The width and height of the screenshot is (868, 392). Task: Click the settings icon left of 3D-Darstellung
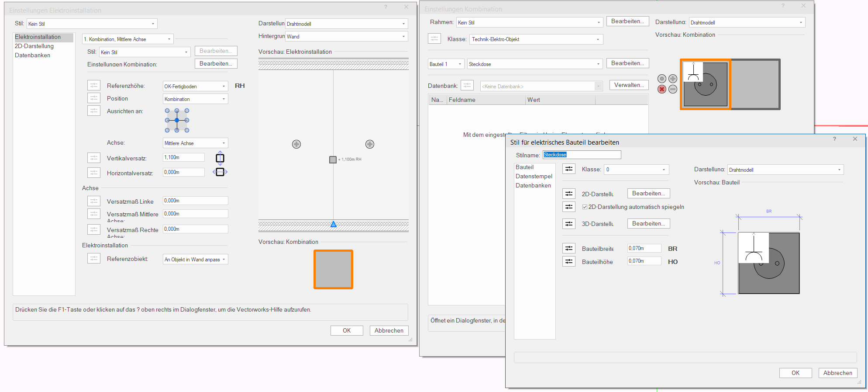(568, 224)
